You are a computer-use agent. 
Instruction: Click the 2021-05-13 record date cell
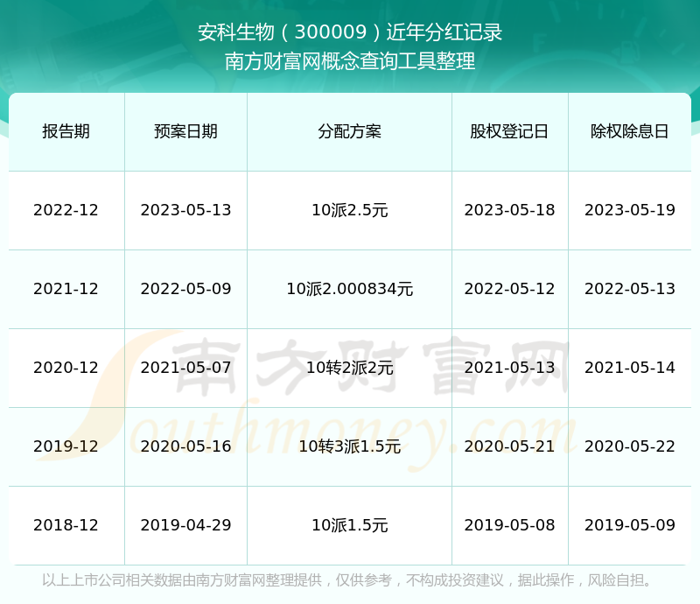click(509, 368)
